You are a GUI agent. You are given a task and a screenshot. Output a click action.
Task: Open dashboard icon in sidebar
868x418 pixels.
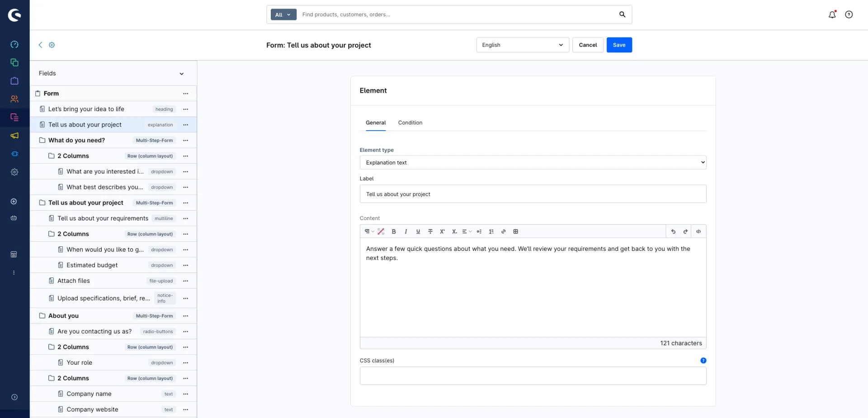pos(14,44)
